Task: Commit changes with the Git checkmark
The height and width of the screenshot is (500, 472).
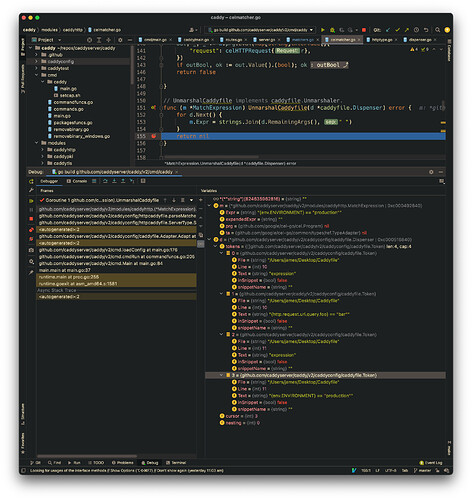Action: [397, 30]
